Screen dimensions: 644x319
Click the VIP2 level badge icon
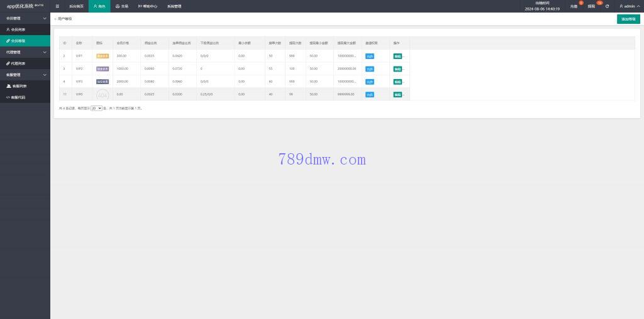(x=103, y=68)
